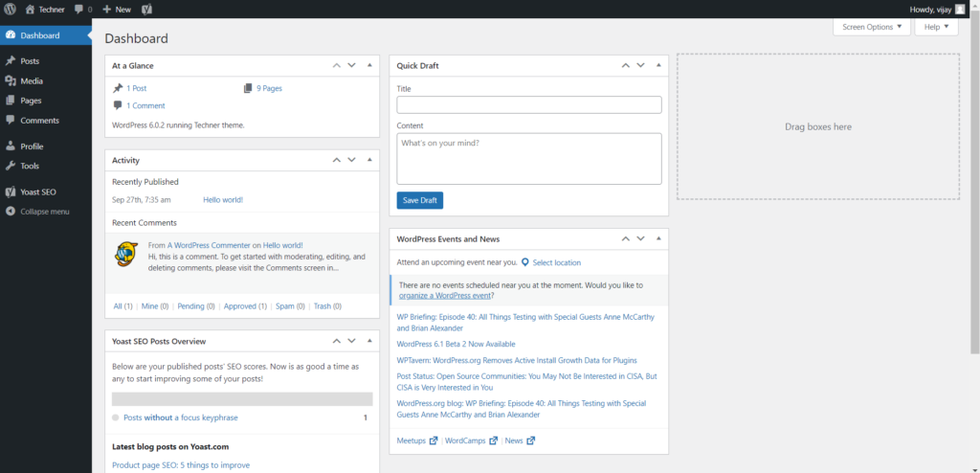Focus the Quick Draft Title field
This screenshot has width=980, height=473.
pos(528,104)
